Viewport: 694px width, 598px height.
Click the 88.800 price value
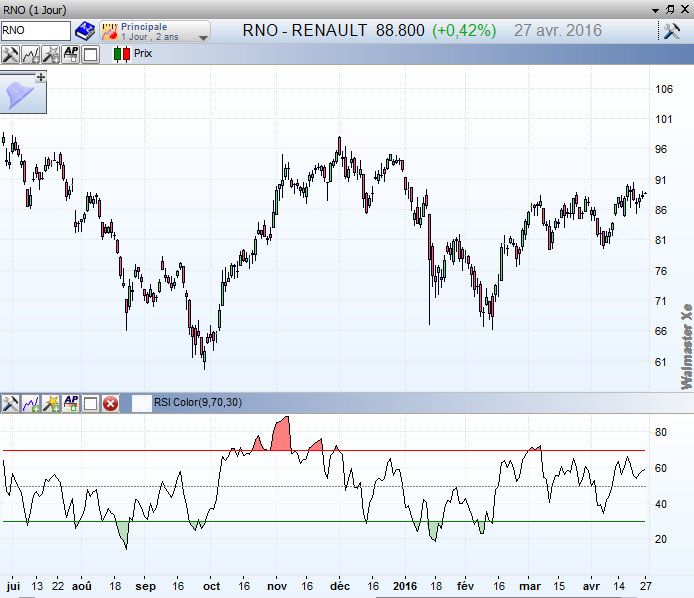(400, 31)
